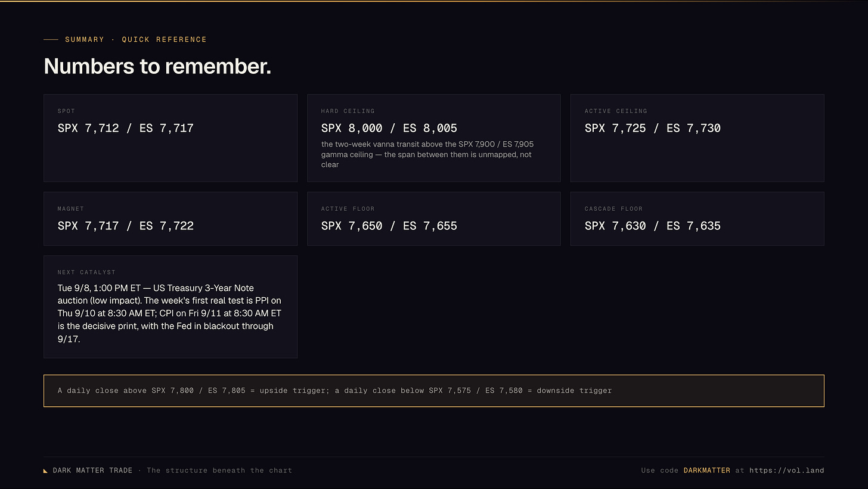Select the DARKMATTER promo code text
Screen dimensions: 868x489
click(706, 470)
